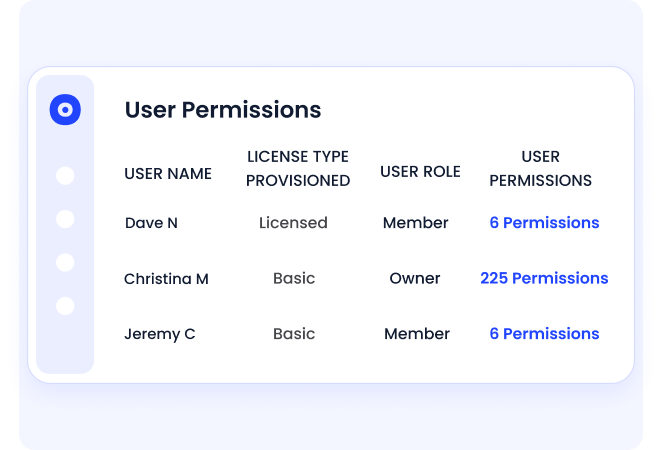Select the USER PERMISSIONS column header

(x=540, y=169)
